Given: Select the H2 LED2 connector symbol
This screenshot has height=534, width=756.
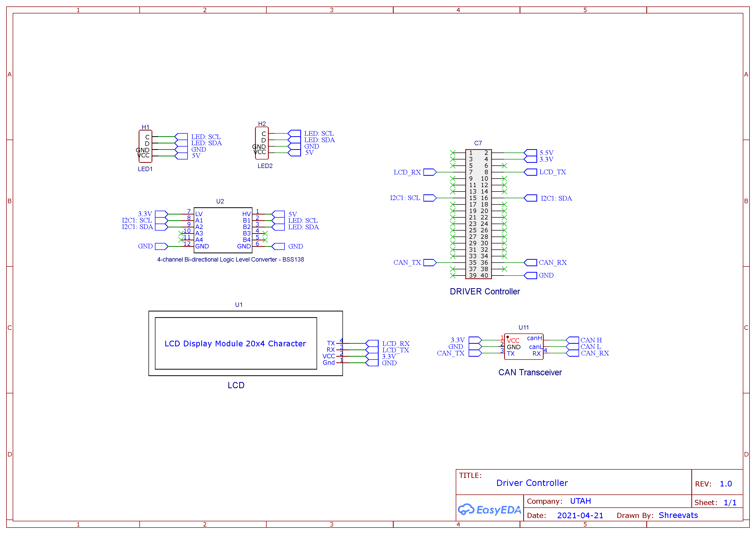Looking at the screenshot, I should [262, 143].
